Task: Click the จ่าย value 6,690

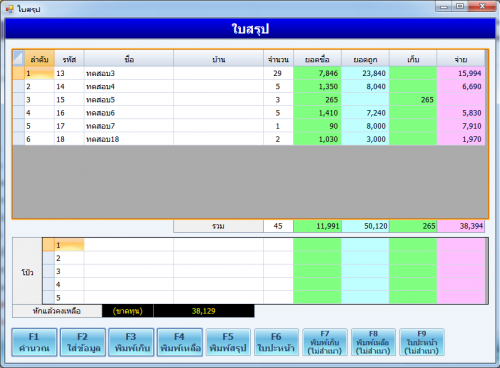Action: (x=461, y=87)
